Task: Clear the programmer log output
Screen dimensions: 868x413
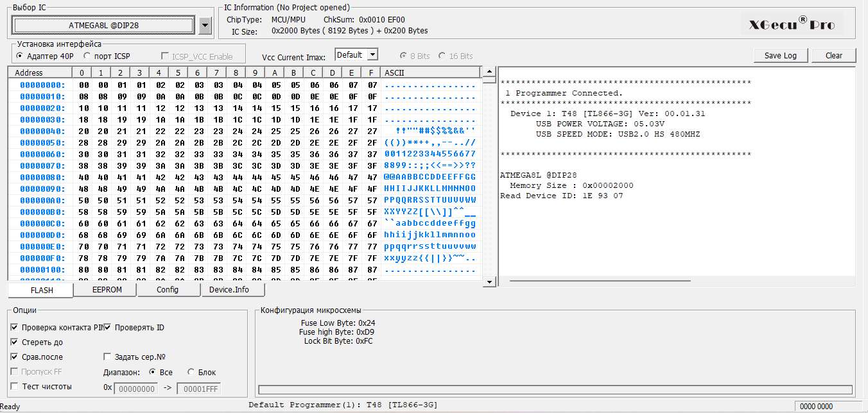Action: point(834,55)
